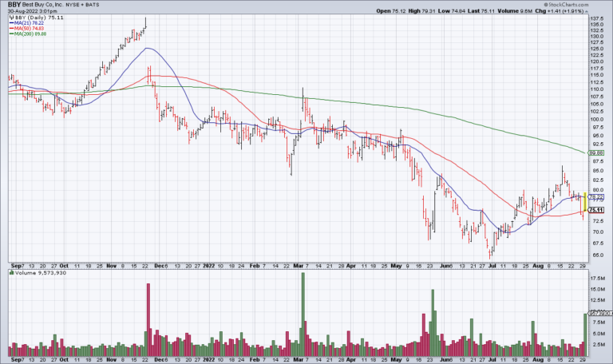This screenshot has height=364, width=613.
Task: Click the yellow highlighted latest price bar
Action: point(585,202)
